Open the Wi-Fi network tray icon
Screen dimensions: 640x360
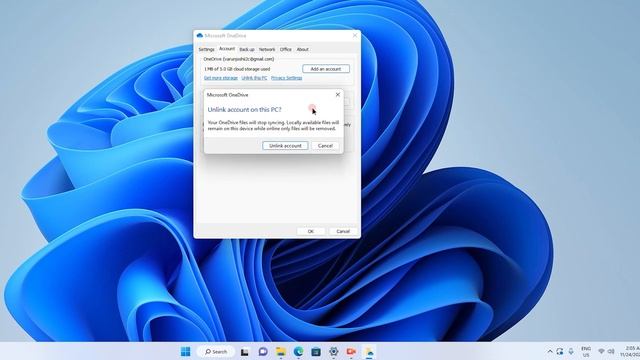[601, 351]
